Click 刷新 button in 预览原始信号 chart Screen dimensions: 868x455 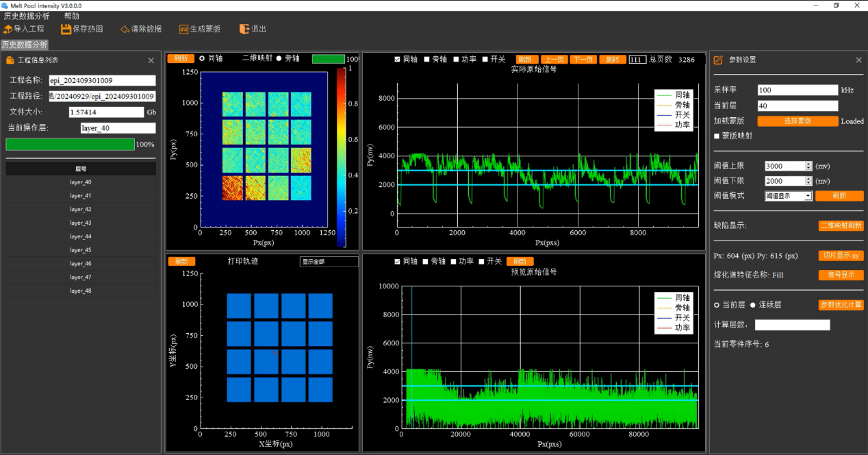pos(520,262)
